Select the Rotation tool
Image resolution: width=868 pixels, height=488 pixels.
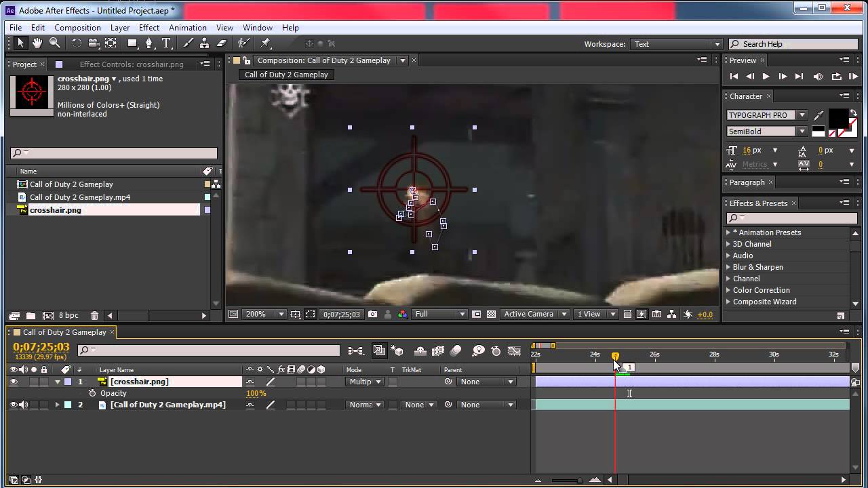click(76, 43)
